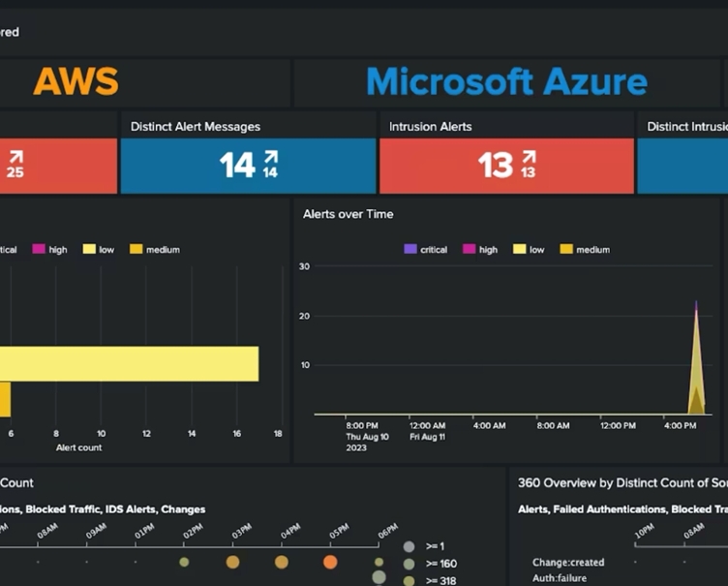
Task: Click the Microsoft Azure heading
Action: (506, 81)
